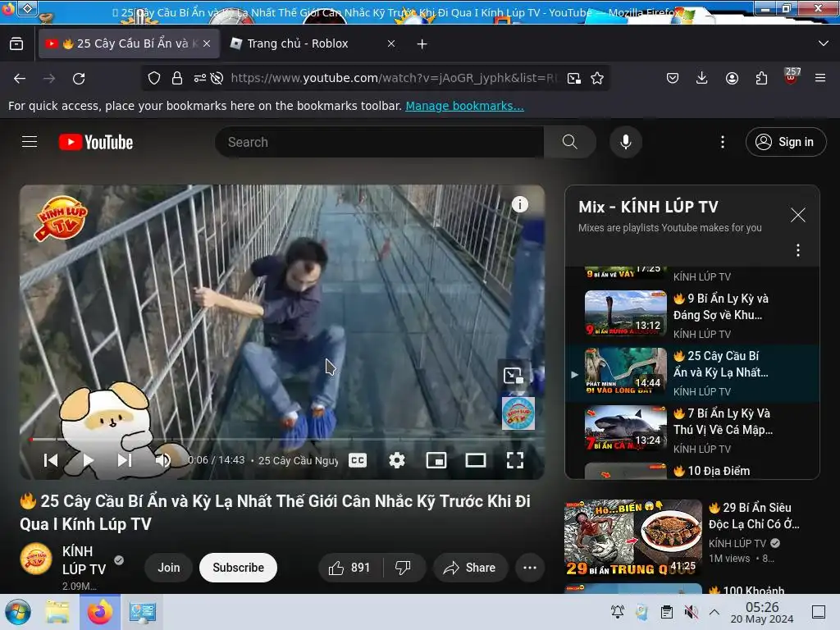Close the Roblox tab
The image size is (840, 630).
click(x=391, y=43)
